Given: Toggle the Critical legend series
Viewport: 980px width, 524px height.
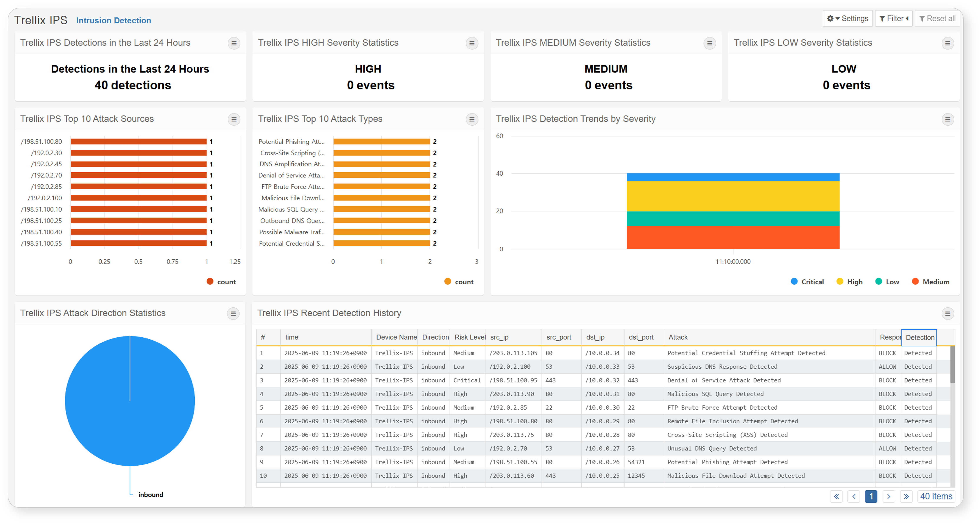Looking at the screenshot, I should [807, 282].
